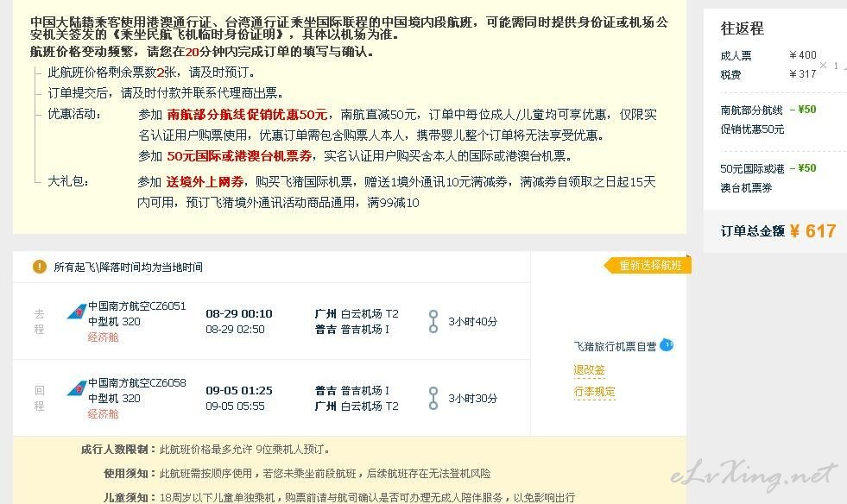The height and width of the screenshot is (504, 847).
Task: Click the 送境外上网券 gift link
Action: [205, 181]
